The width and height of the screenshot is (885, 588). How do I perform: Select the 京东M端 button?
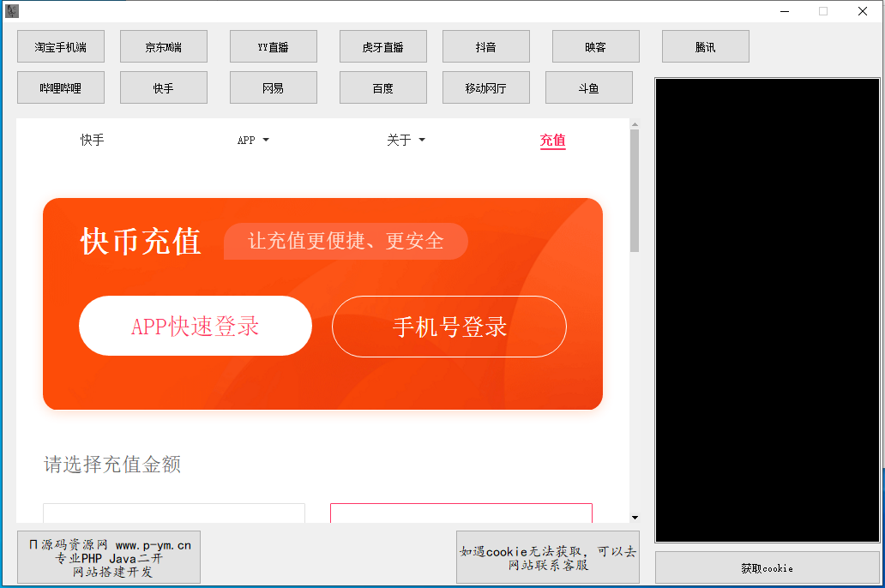(164, 46)
